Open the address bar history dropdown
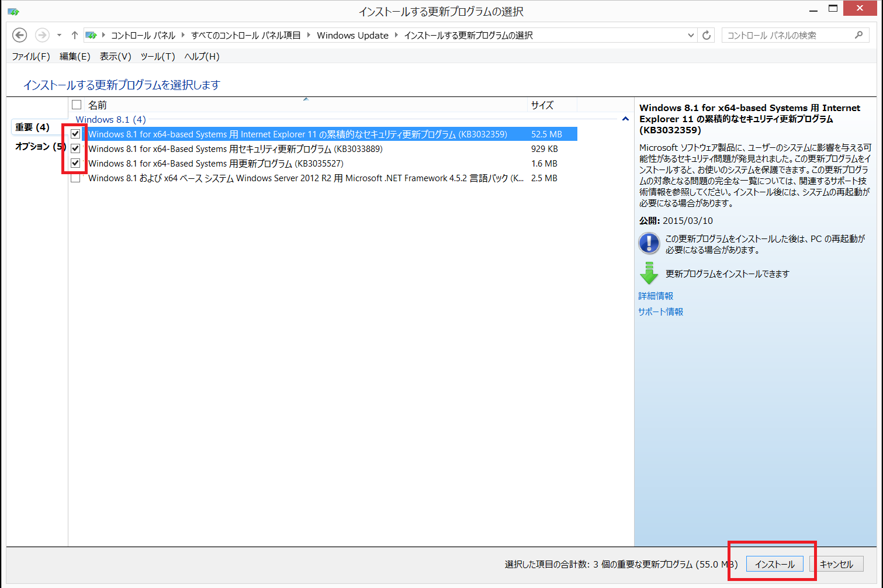Viewport: 883px width, 588px height. [691, 35]
